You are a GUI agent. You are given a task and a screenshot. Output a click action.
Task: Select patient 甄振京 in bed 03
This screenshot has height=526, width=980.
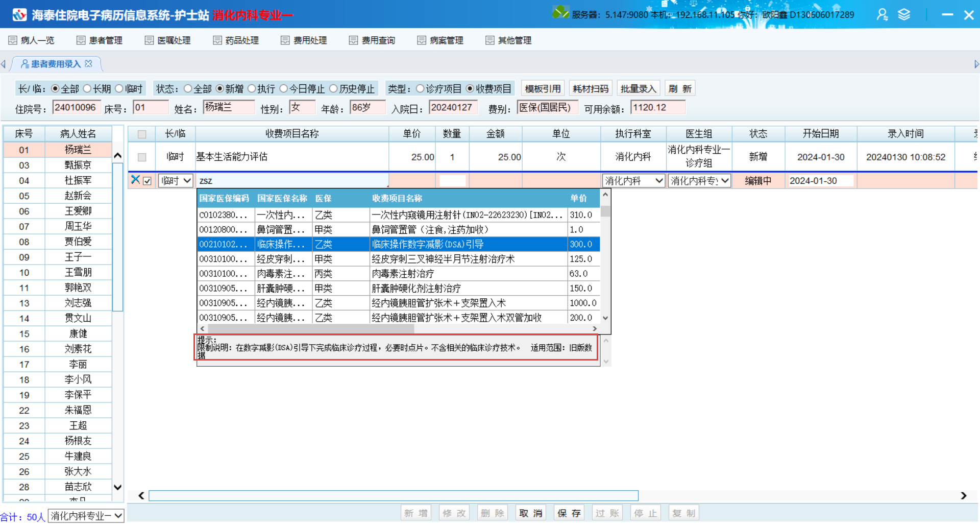[x=58, y=165]
